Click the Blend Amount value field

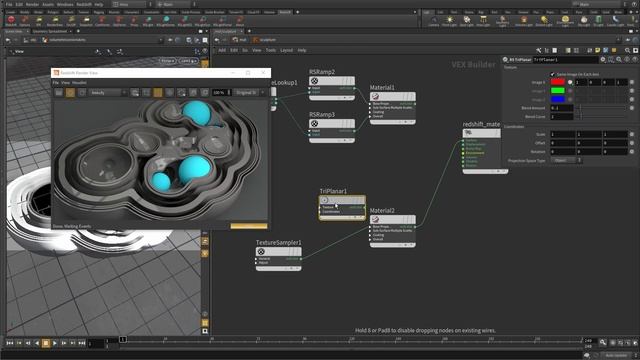[x=562, y=108]
